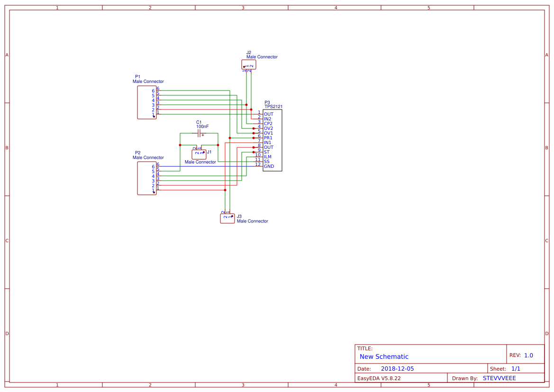Select the ILM pin label on P3

(268, 156)
